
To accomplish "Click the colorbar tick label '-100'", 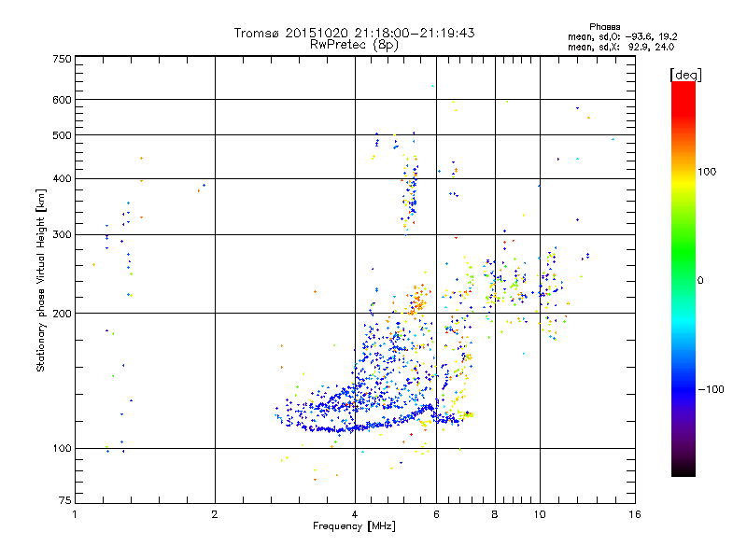I will click(x=711, y=389).
